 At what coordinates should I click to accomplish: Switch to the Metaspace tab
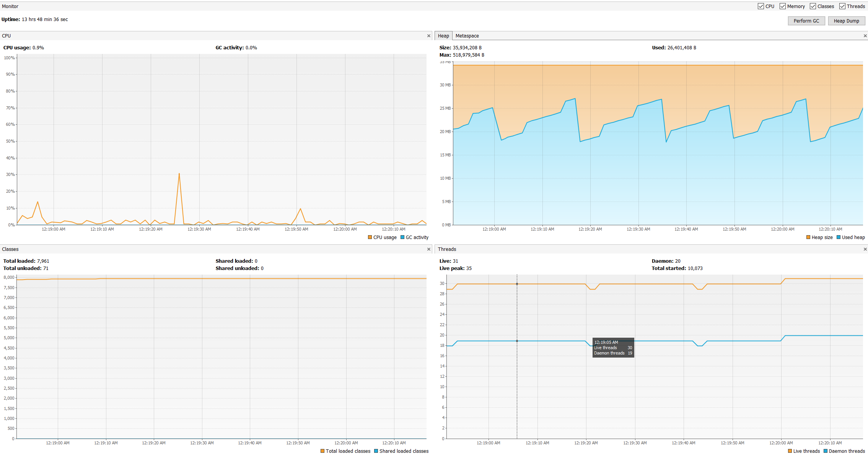(x=467, y=36)
